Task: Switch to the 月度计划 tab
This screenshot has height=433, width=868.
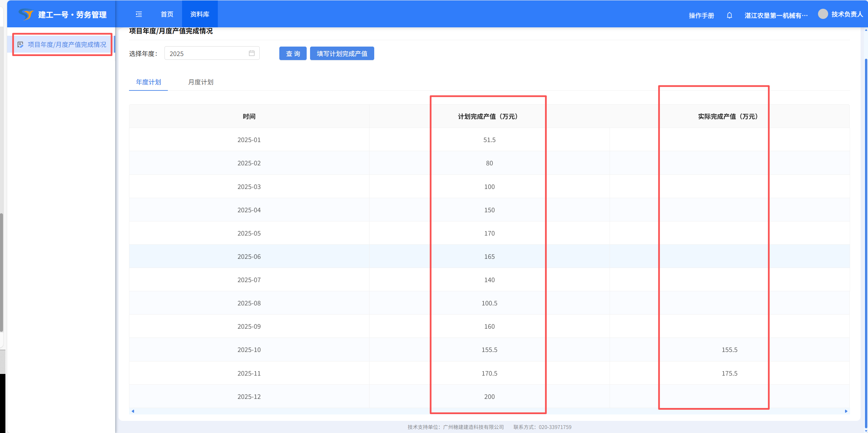Action: [x=201, y=82]
